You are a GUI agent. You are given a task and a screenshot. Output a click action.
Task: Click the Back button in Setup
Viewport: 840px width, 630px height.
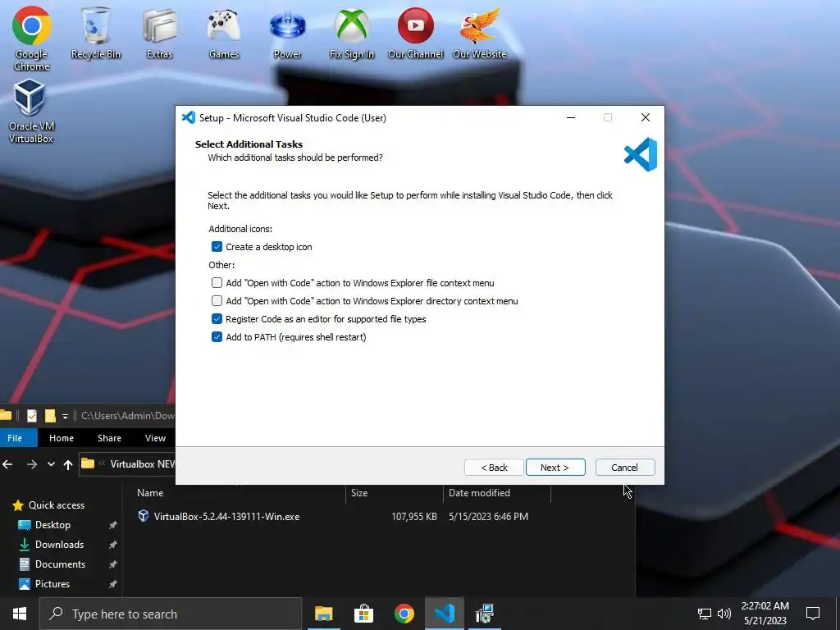[x=494, y=467]
